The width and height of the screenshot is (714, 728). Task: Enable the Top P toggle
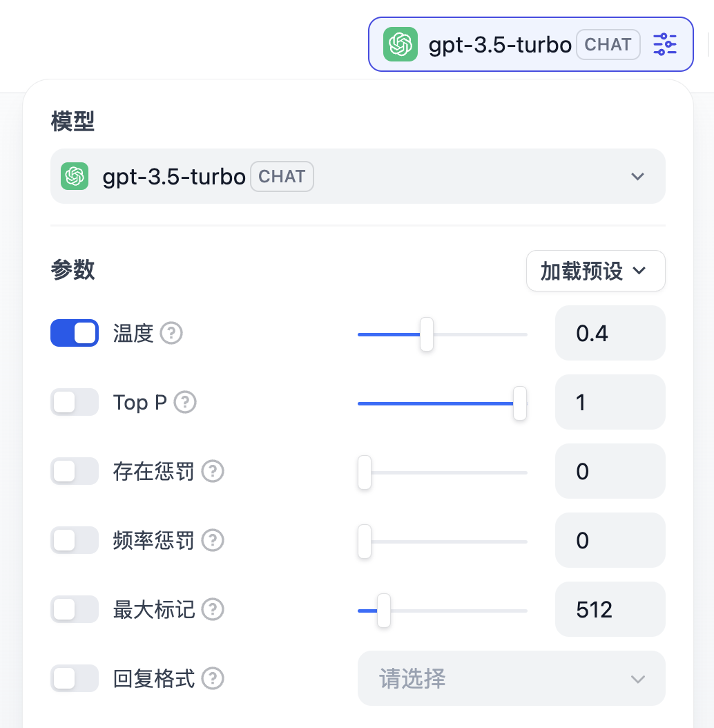point(75,402)
